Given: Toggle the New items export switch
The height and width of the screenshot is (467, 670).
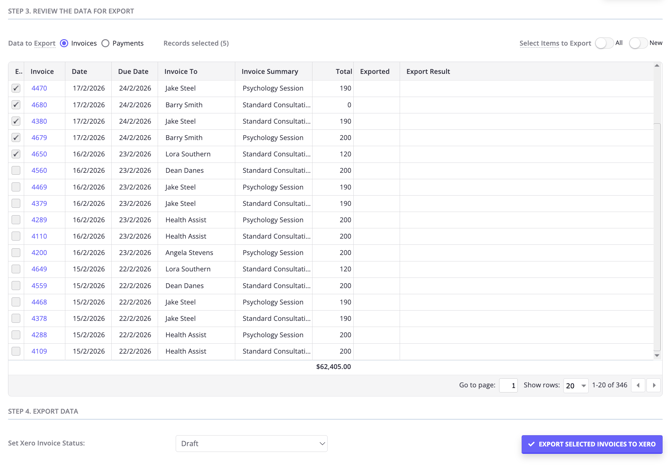Looking at the screenshot, I should (x=637, y=43).
